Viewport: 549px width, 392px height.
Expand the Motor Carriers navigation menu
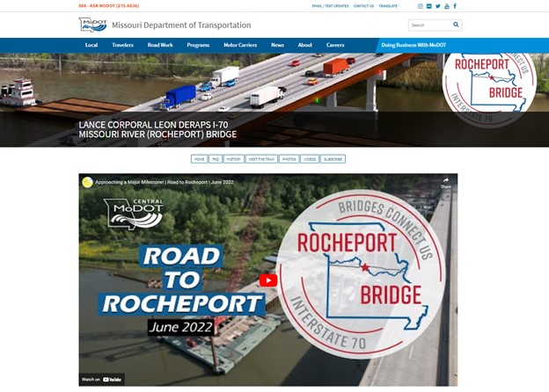[x=240, y=45]
